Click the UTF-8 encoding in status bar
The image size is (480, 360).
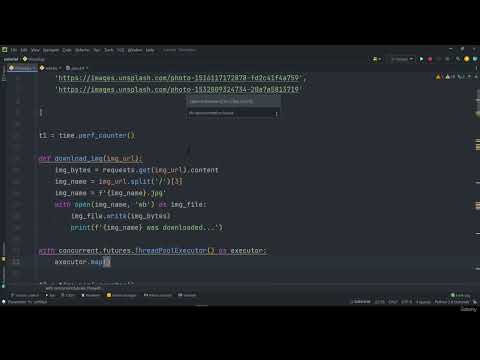pyautogui.click(x=407, y=302)
